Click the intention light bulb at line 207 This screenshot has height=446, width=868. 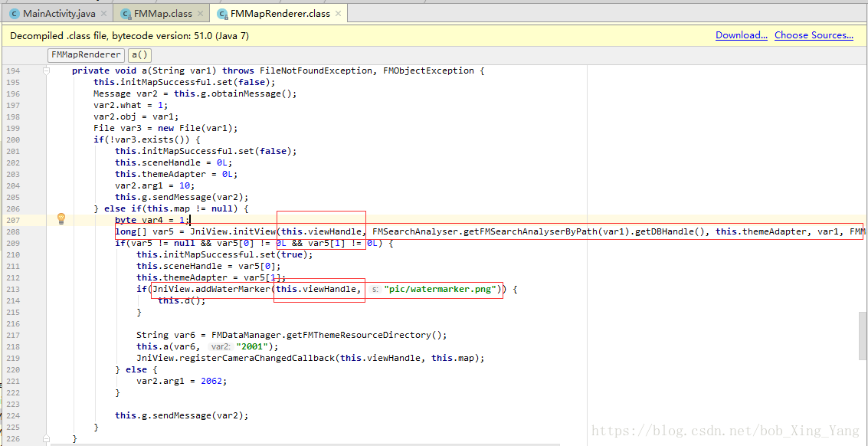61,218
